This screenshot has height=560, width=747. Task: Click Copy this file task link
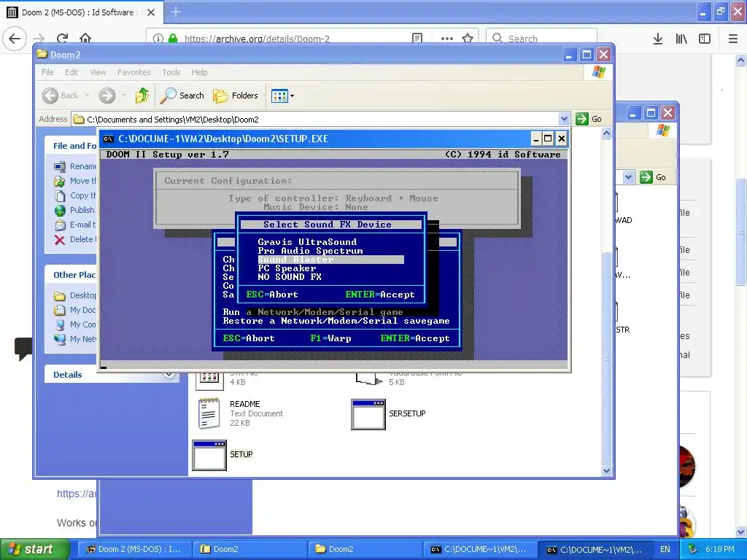[83, 195]
